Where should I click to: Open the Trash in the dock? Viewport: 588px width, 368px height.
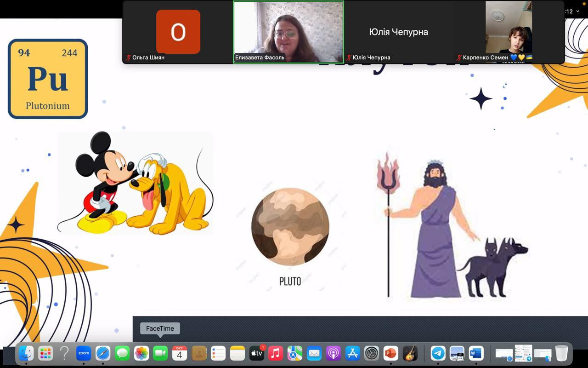click(x=561, y=353)
